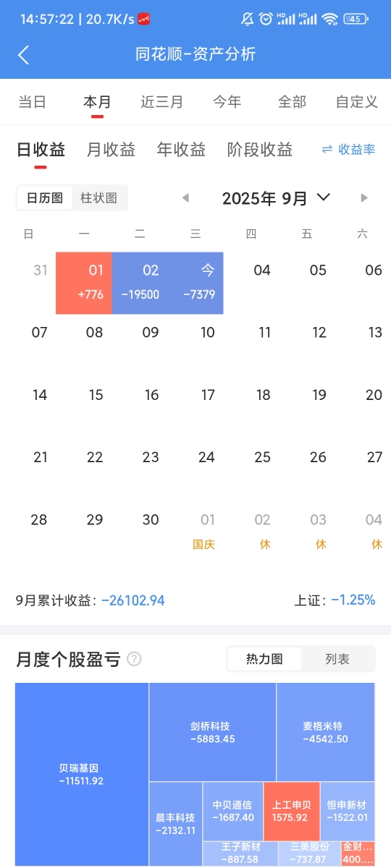Switch stock view to 列表
The width and height of the screenshot is (391, 868).
(337, 659)
